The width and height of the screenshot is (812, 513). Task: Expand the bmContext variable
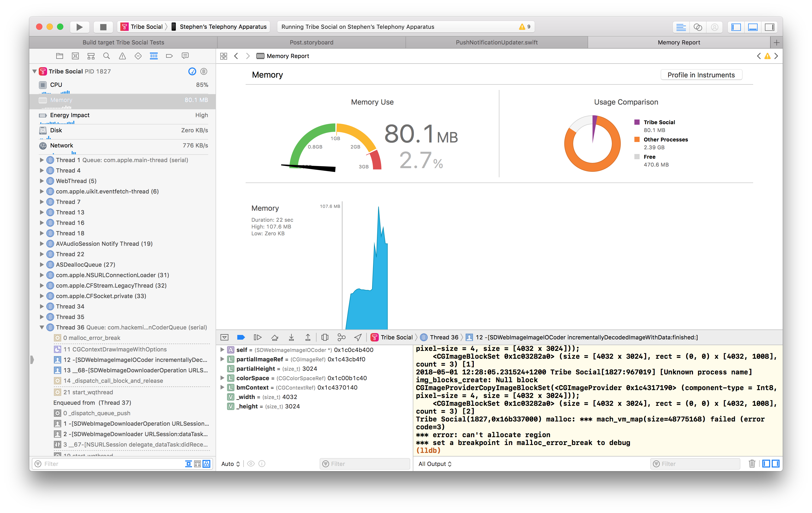[x=222, y=387]
